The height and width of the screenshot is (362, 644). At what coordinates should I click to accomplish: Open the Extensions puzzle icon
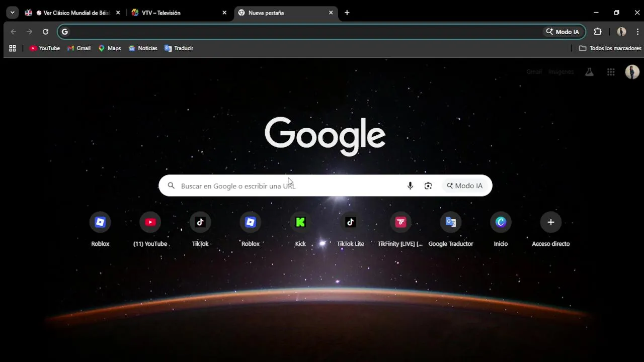coord(598,32)
